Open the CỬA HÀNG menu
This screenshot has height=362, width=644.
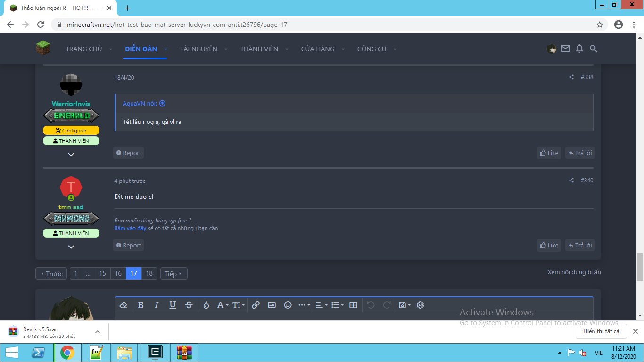coord(318,49)
